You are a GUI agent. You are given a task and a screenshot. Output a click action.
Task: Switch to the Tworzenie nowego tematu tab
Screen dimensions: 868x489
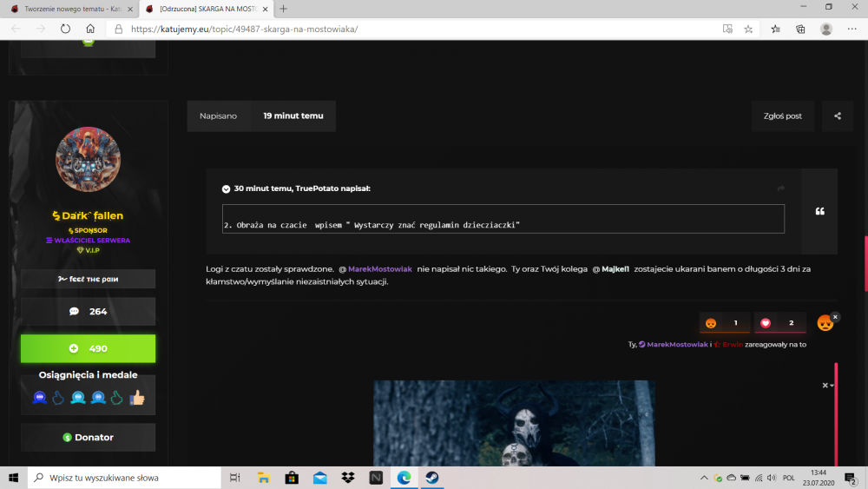coord(72,9)
